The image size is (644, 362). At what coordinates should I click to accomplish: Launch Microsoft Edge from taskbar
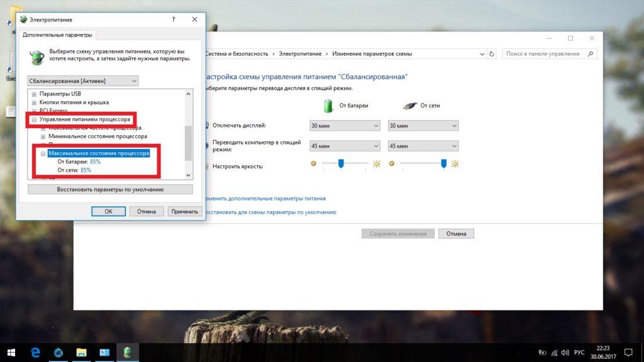pos(35,353)
